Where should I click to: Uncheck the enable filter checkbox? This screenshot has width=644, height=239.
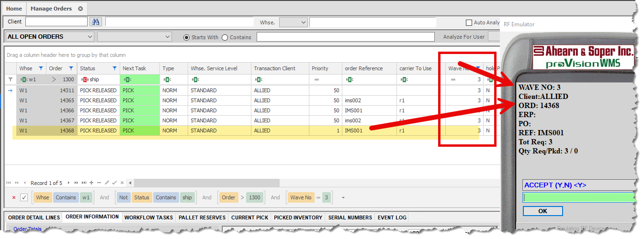point(24,197)
